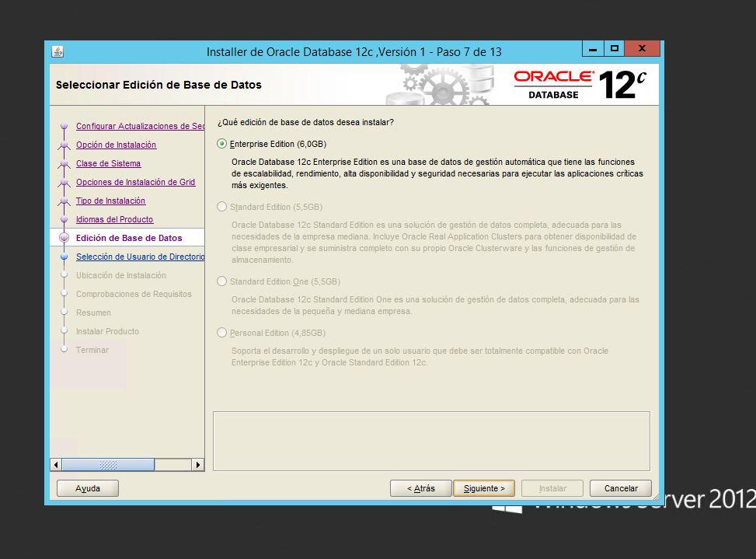Click the Oracle Database 12c logo
Viewport: 756px width, 559px height.
580,85
